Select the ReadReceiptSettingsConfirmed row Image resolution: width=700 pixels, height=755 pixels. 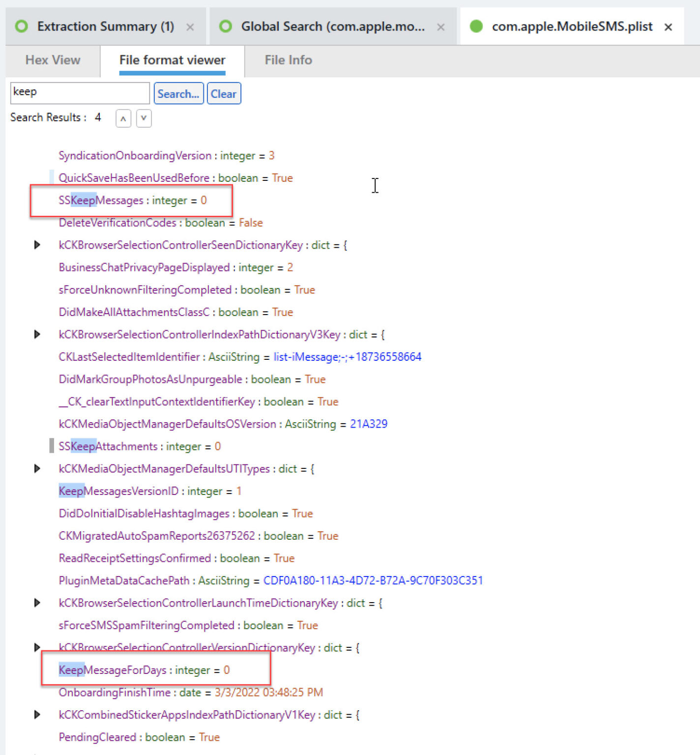[x=176, y=558]
